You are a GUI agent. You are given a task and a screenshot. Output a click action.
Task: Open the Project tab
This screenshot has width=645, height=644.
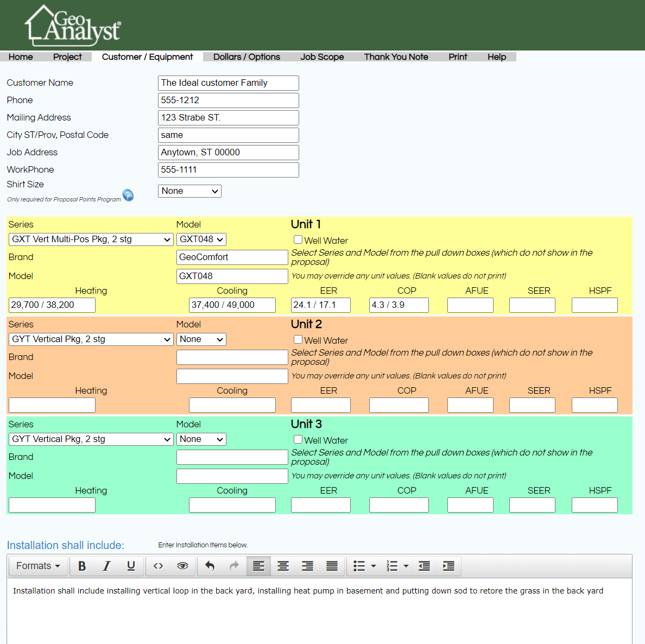(x=67, y=57)
